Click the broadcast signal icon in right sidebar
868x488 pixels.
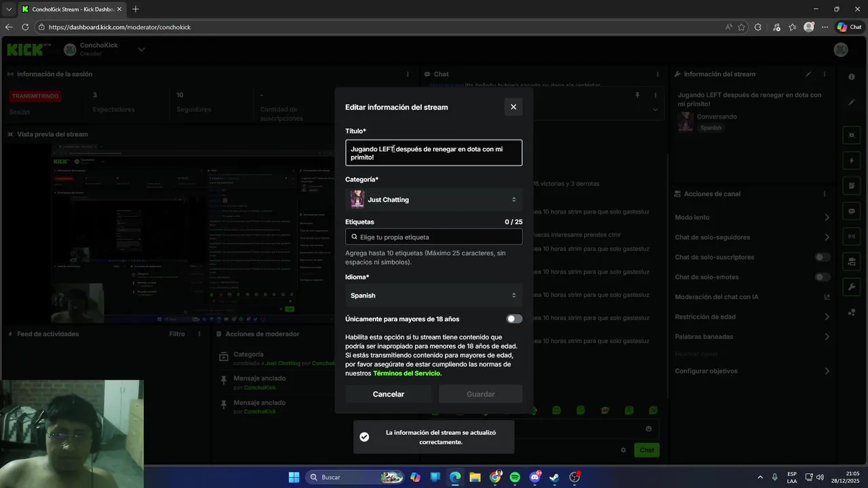(852, 237)
